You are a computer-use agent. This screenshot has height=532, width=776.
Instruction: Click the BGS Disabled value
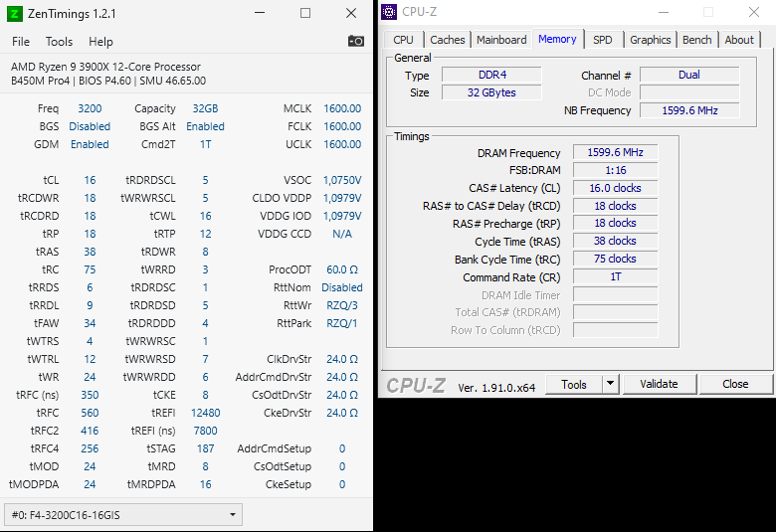pos(90,126)
